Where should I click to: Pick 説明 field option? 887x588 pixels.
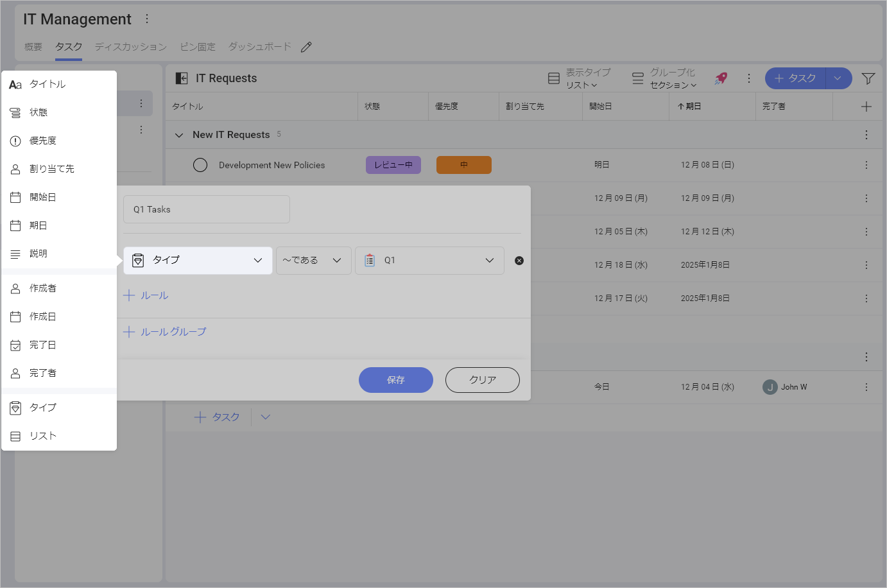(59, 254)
